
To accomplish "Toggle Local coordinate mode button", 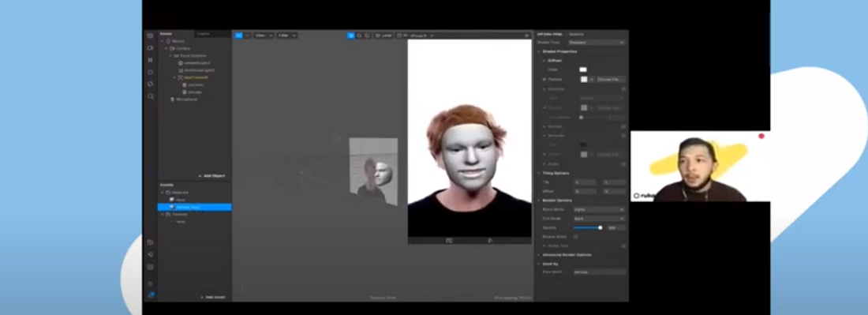I will [x=383, y=36].
